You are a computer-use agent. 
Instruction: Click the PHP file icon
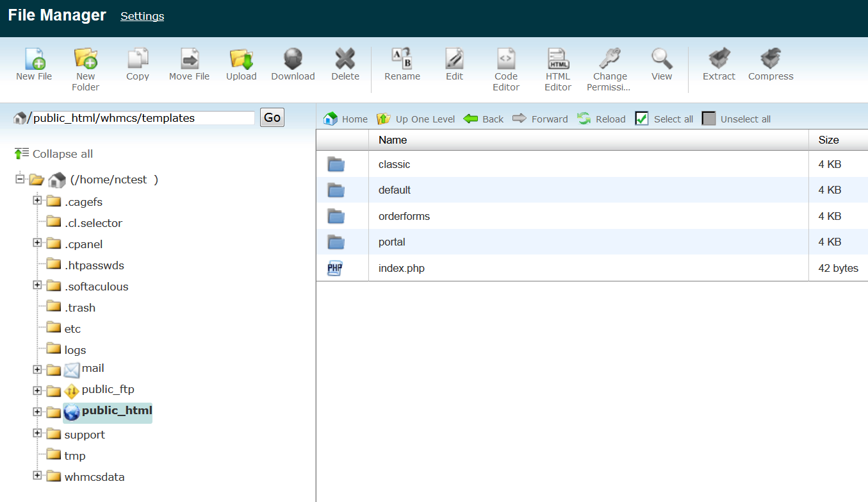(335, 269)
